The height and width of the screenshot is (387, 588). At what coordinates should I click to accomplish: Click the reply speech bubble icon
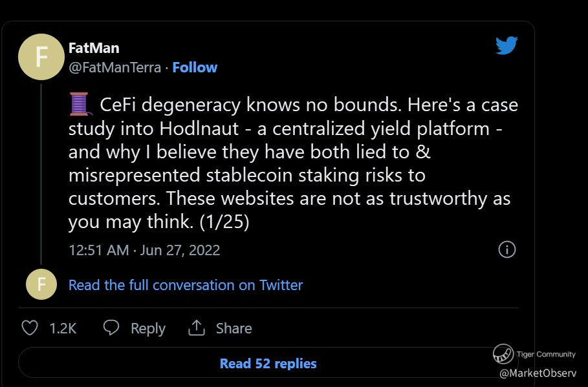click(x=111, y=328)
